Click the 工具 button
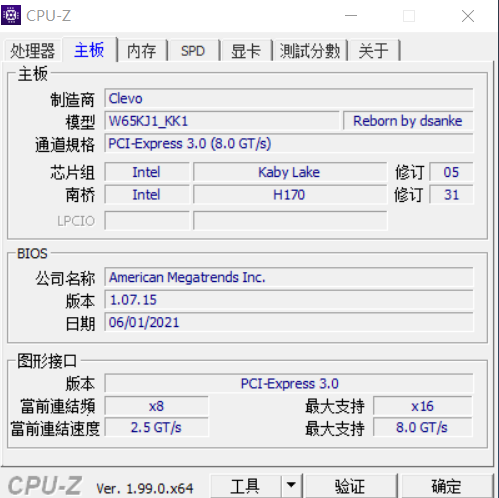499x498 pixels. click(x=245, y=486)
